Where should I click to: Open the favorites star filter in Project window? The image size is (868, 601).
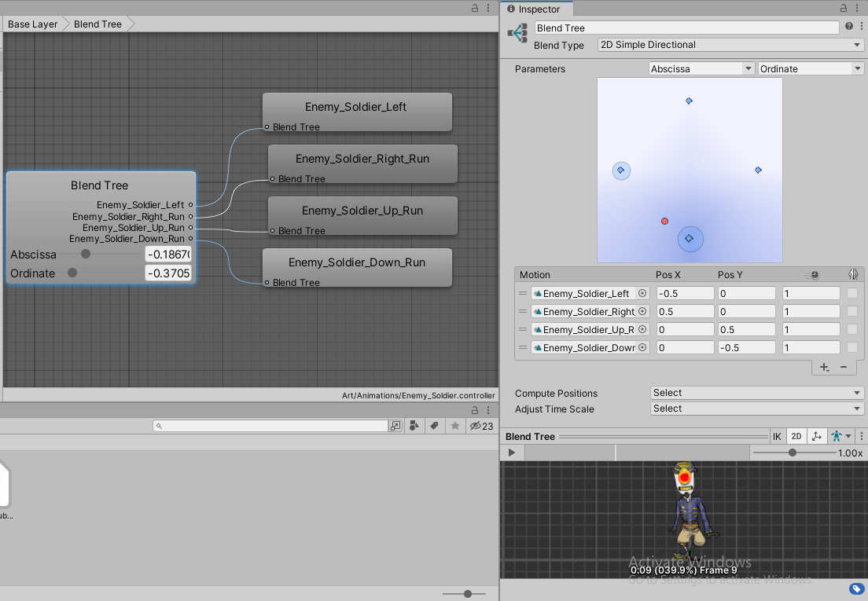[x=454, y=425]
